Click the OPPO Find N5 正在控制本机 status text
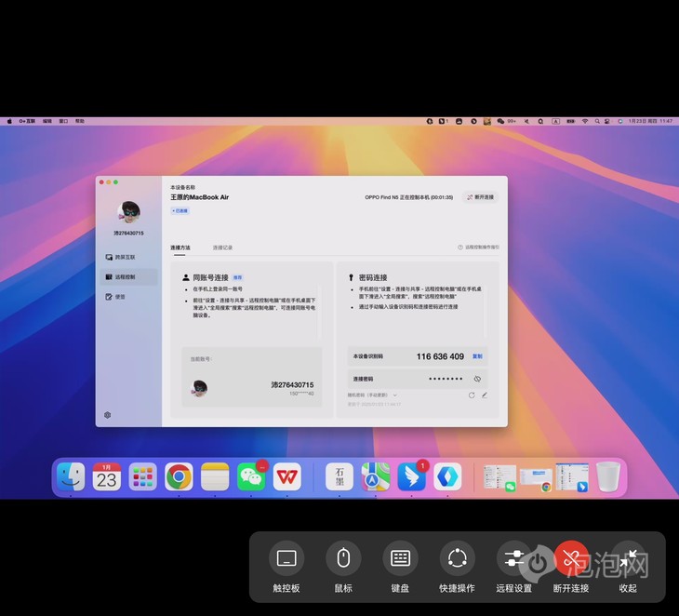Viewport: 679px width, 616px height. tap(408, 197)
